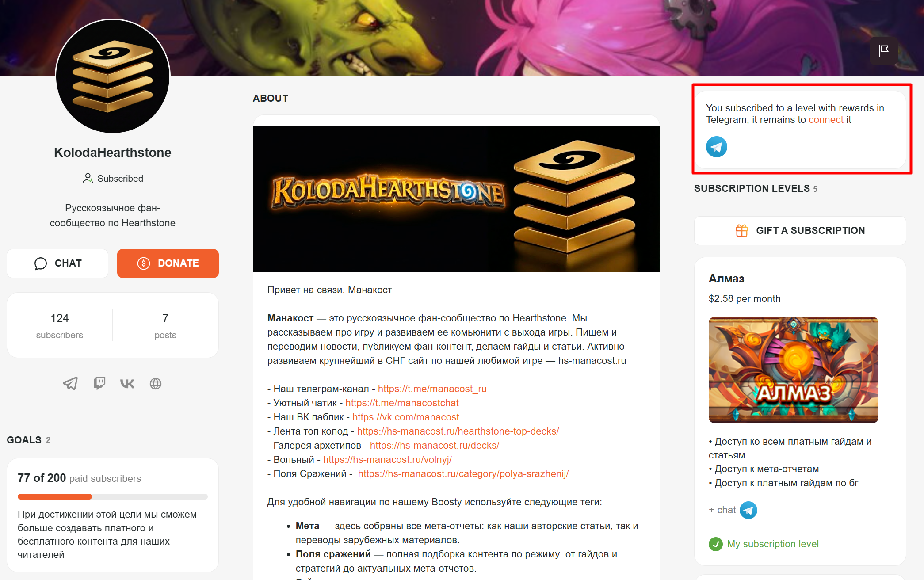Follow the connect link for Telegram rewards

826,120
